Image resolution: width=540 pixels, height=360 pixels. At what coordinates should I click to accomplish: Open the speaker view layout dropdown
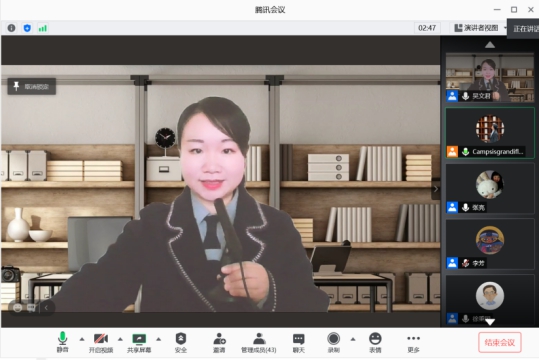(480, 28)
